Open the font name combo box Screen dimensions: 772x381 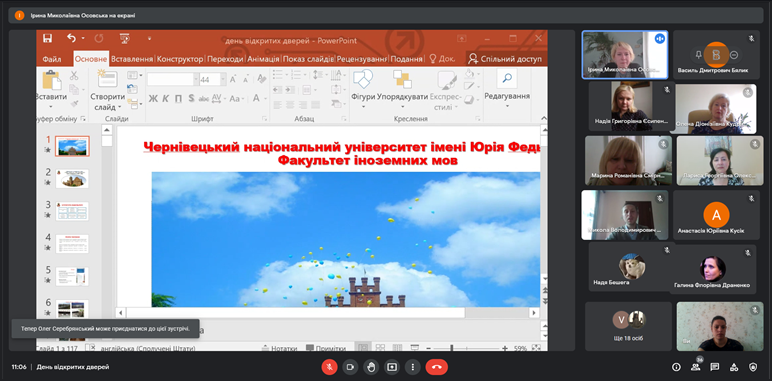coord(173,79)
